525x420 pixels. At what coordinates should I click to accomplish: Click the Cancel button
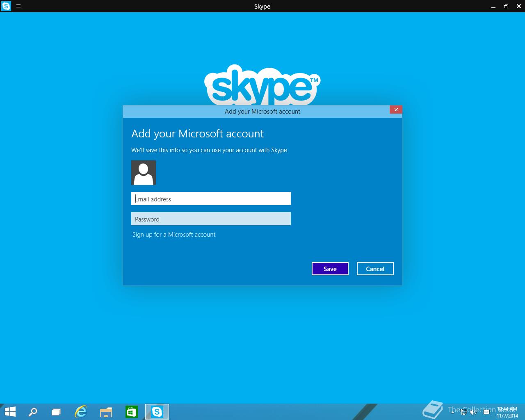[x=375, y=269]
